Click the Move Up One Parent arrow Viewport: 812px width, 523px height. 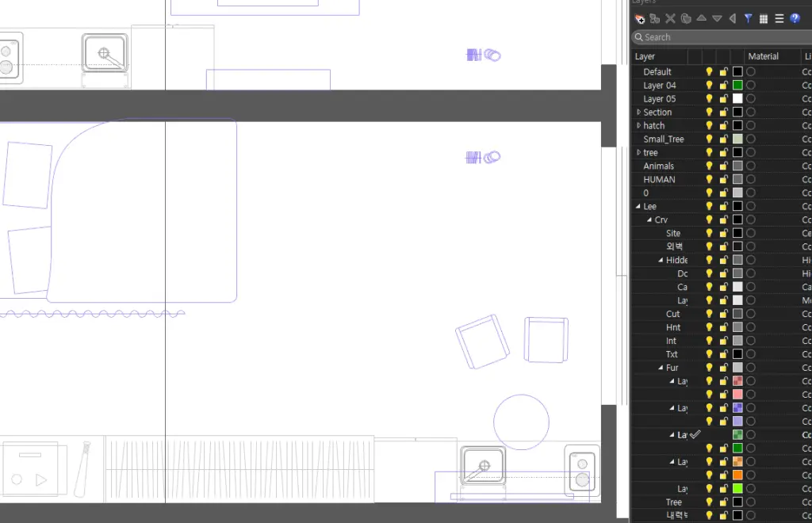point(733,19)
